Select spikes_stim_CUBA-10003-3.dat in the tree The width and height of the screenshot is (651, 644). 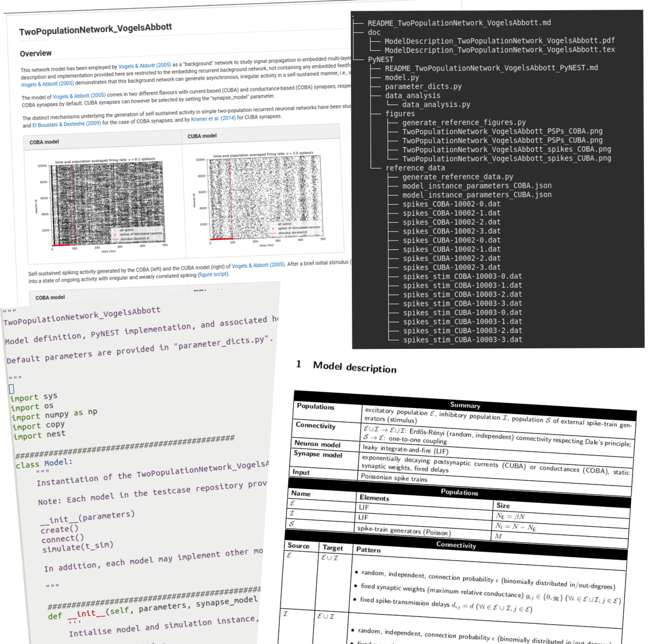coord(462,340)
